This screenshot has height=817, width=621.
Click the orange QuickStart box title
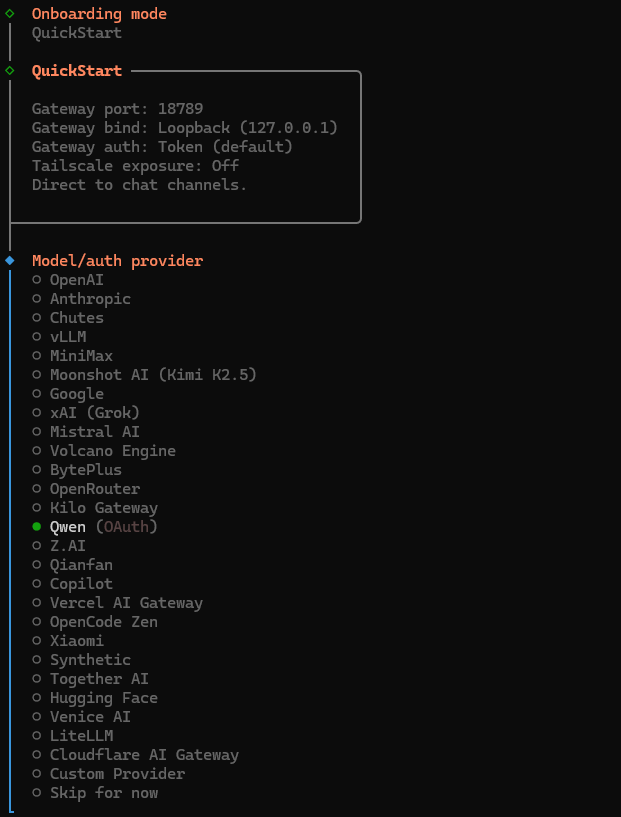coord(77,70)
